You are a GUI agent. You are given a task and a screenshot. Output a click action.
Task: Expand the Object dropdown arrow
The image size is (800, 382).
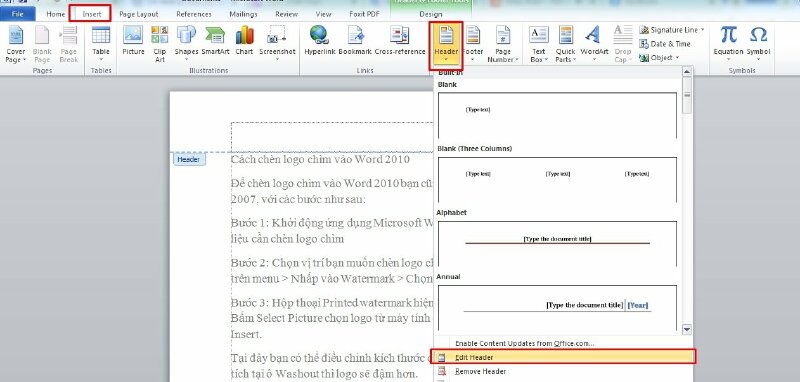tap(678, 58)
